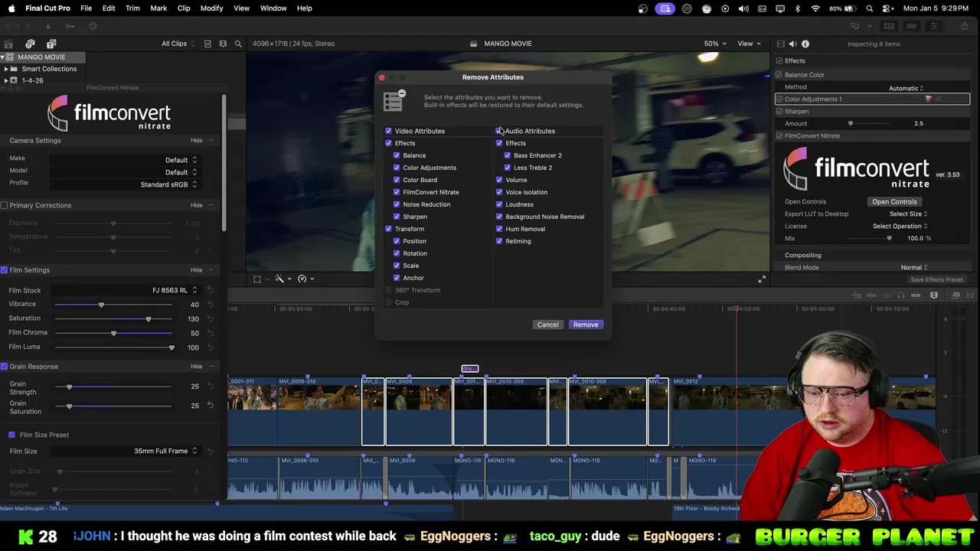Uncheck the Retiming checkbox
The width and height of the screenshot is (980, 551).
pyautogui.click(x=499, y=241)
